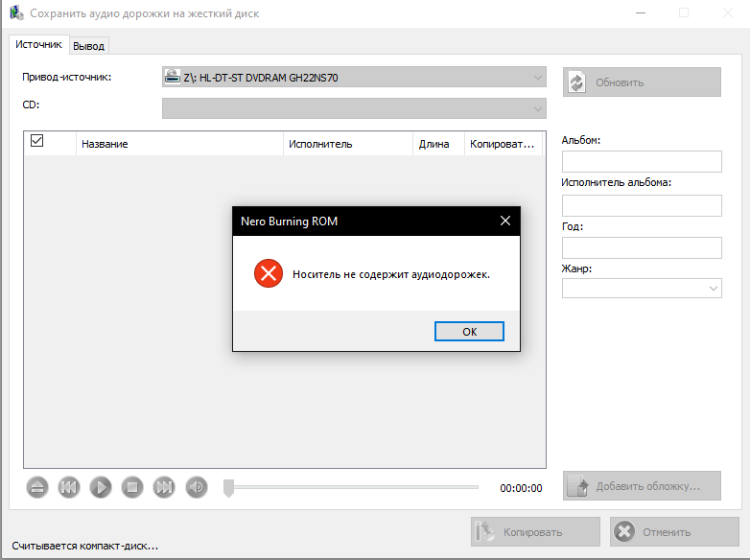Image resolution: width=750 pixels, height=560 pixels.
Task: Click the eject disc button
Action: [37, 487]
